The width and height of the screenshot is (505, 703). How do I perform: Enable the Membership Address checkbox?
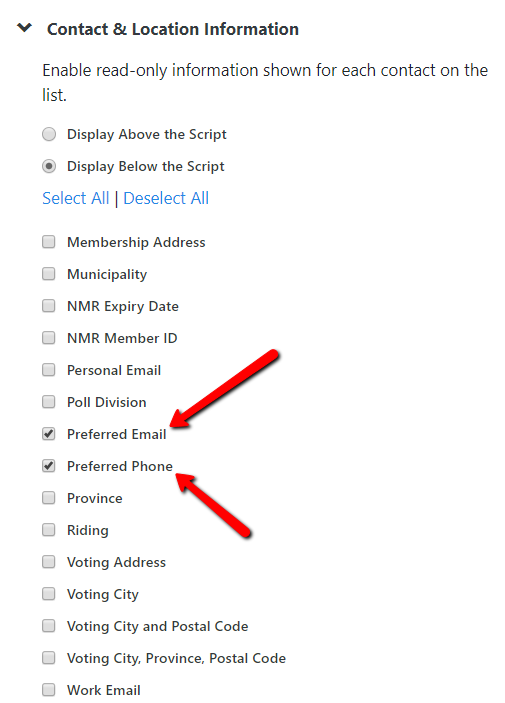pyautogui.click(x=48, y=242)
